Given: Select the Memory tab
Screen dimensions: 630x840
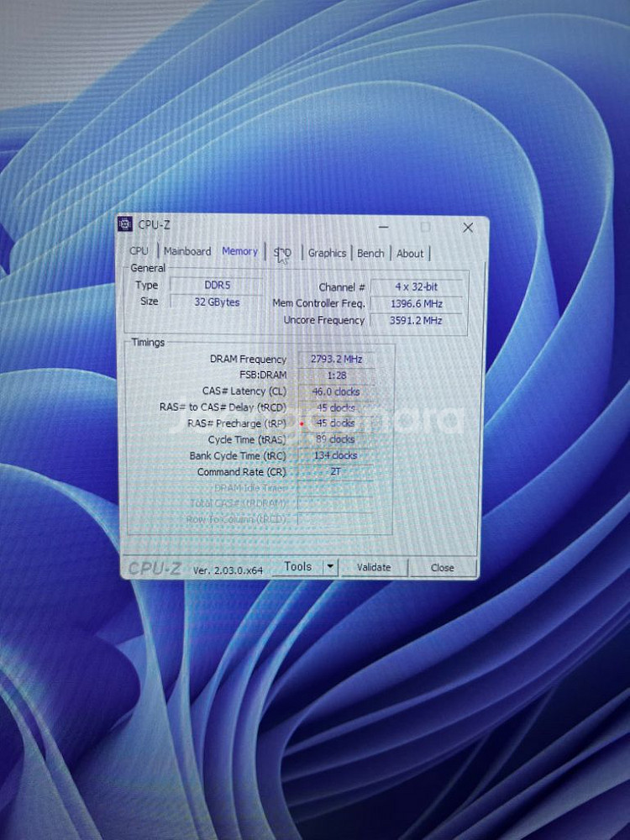Looking at the screenshot, I should point(239,250).
